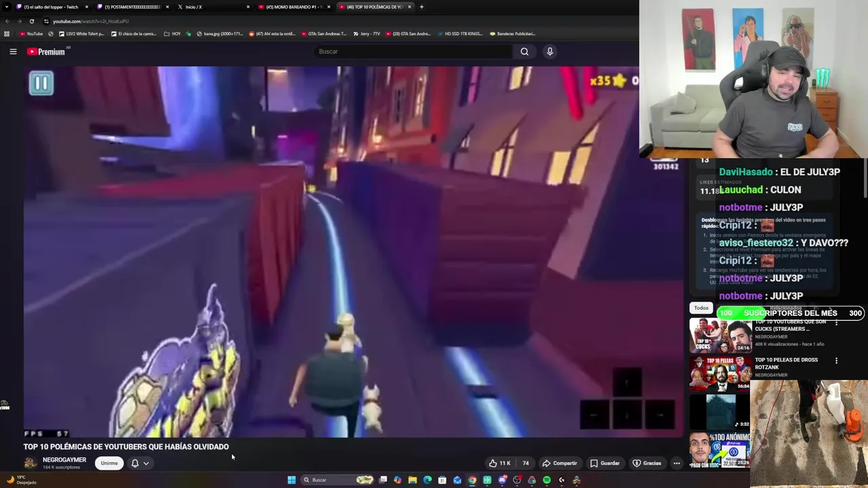Start voice search with the microphone

[x=550, y=52]
